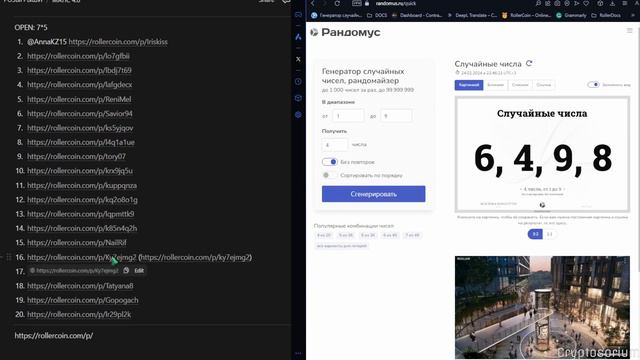
Task: Click Edit in the link popup
Action: click(139, 271)
